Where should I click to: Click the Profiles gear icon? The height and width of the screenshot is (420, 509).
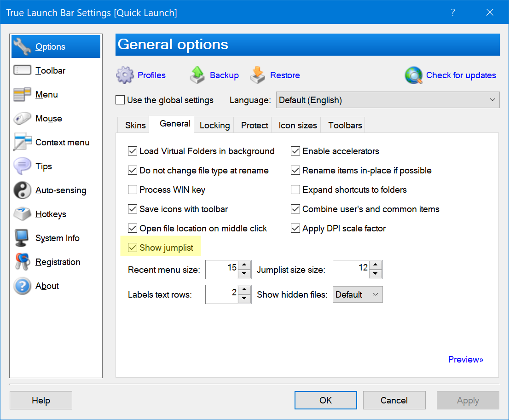tap(125, 75)
